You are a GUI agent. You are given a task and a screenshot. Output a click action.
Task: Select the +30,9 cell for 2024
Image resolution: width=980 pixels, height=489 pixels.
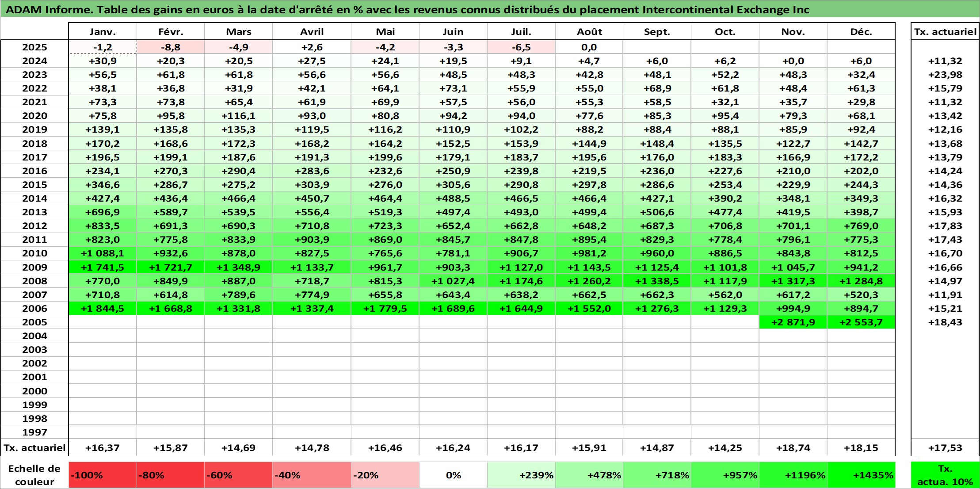[103, 61]
